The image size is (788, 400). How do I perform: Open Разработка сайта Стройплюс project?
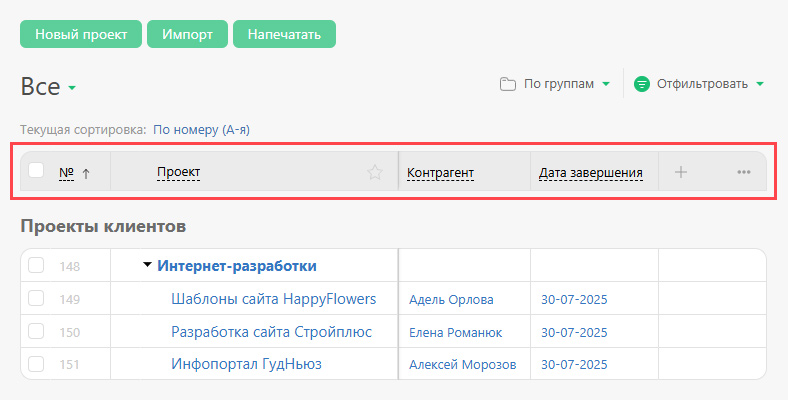click(271, 332)
